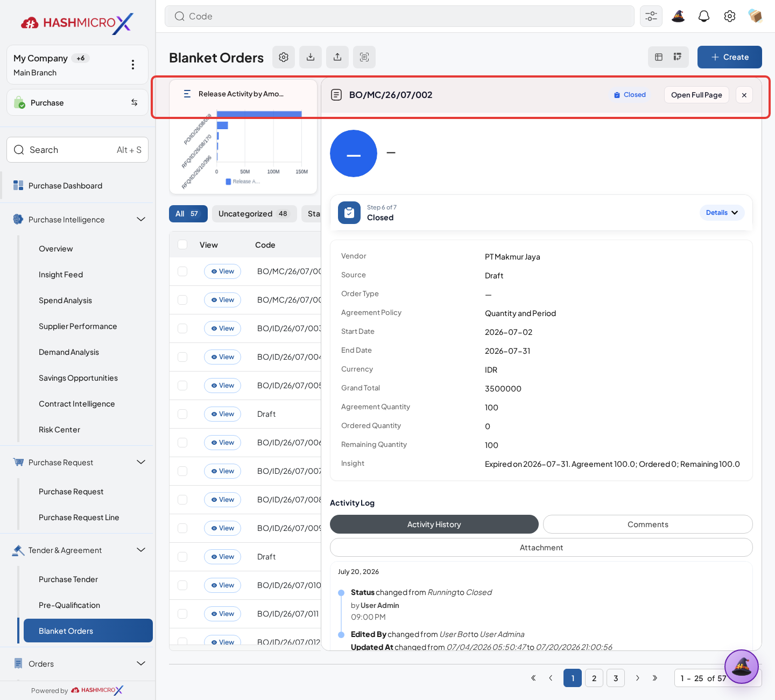Check the row BO/ID/26/07/003 checkbox

pyautogui.click(x=182, y=328)
